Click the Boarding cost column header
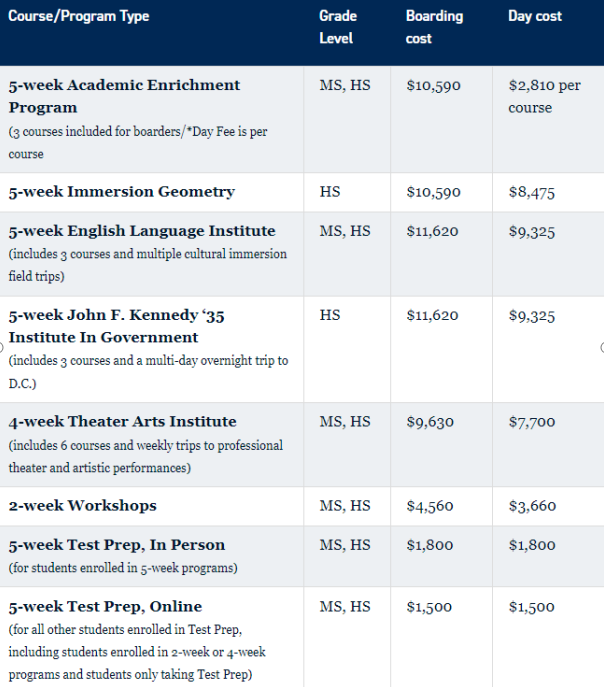Image resolution: width=604 pixels, height=687 pixels. click(433, 27)
